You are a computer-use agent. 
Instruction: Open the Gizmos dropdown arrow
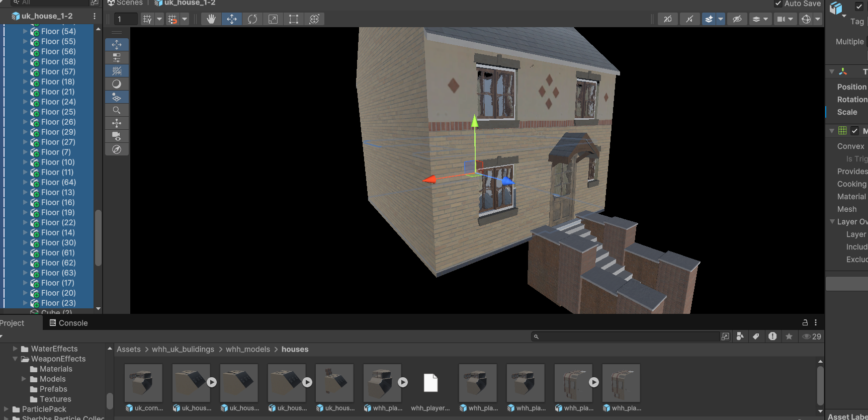pyautogui.click(x=818, y=19)
